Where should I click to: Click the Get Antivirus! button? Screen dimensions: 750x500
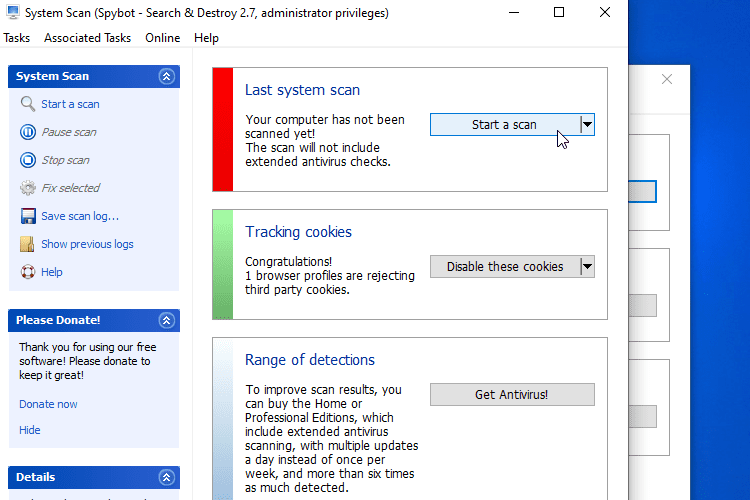[x=512, y=394]
